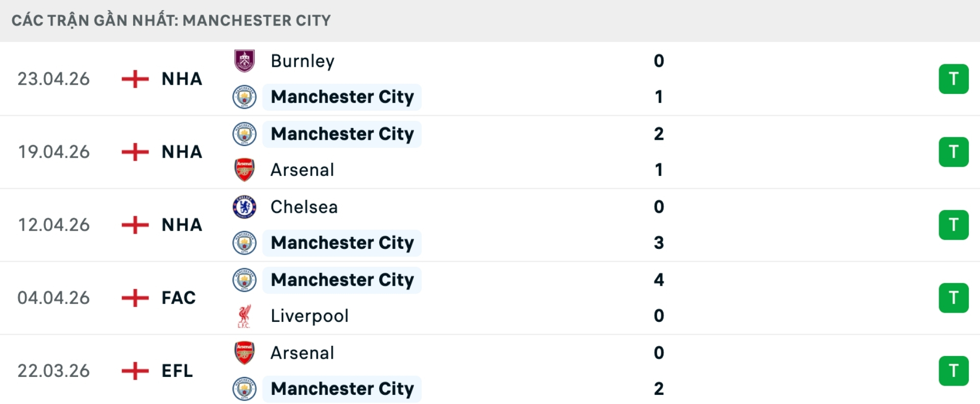Open the Liverpool team link

tap(309, 316)
